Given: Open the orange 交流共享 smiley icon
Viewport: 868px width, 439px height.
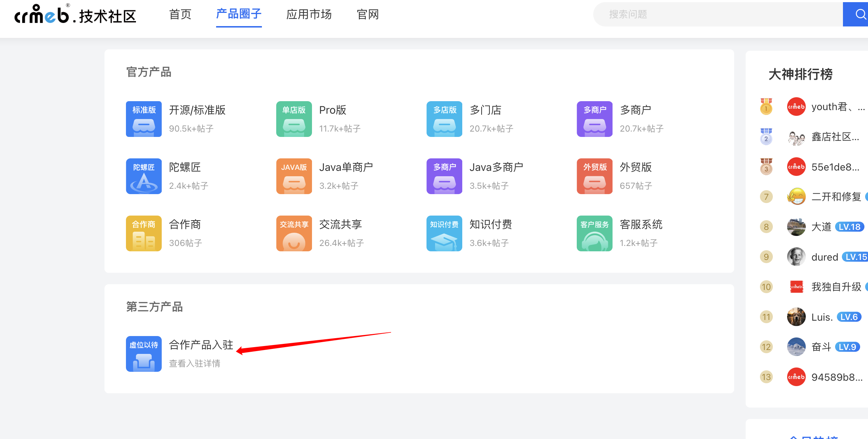Looking at the screenshot, I should pyautogui.click(x=294, y=233).
